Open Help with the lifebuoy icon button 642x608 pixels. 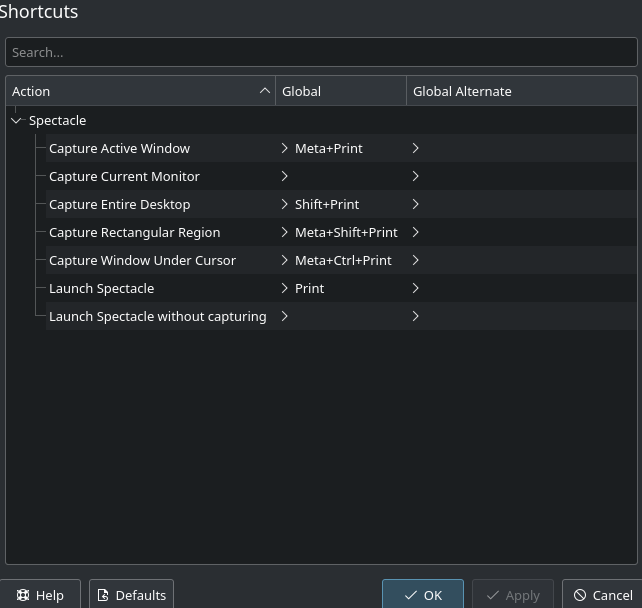pyautogui.click(x=40, y=595)
